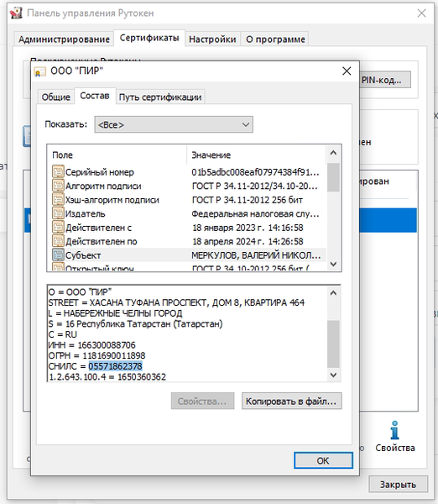
Task: Close the ООО "ПИР" certificate dialog
Action: pyautogui.click(x=347, y=71)
